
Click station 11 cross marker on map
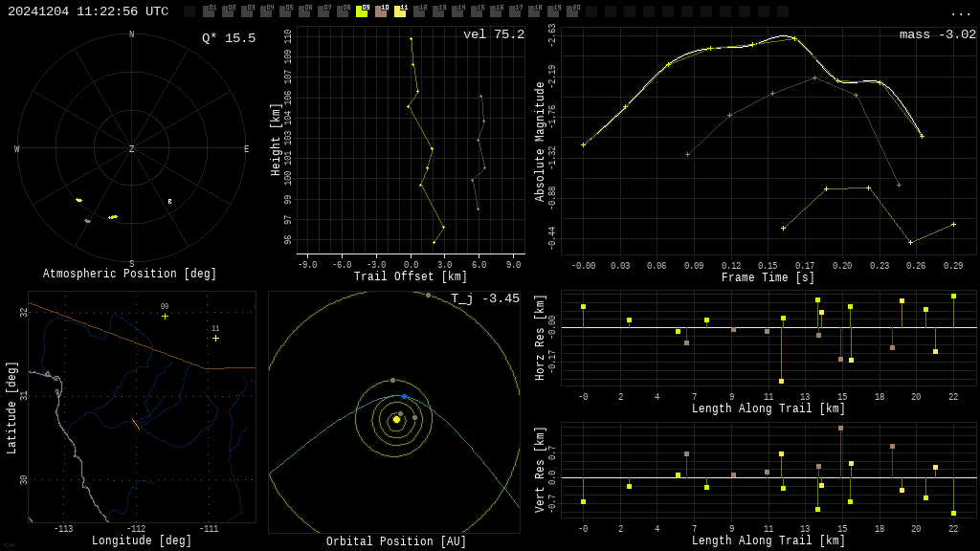215,338
